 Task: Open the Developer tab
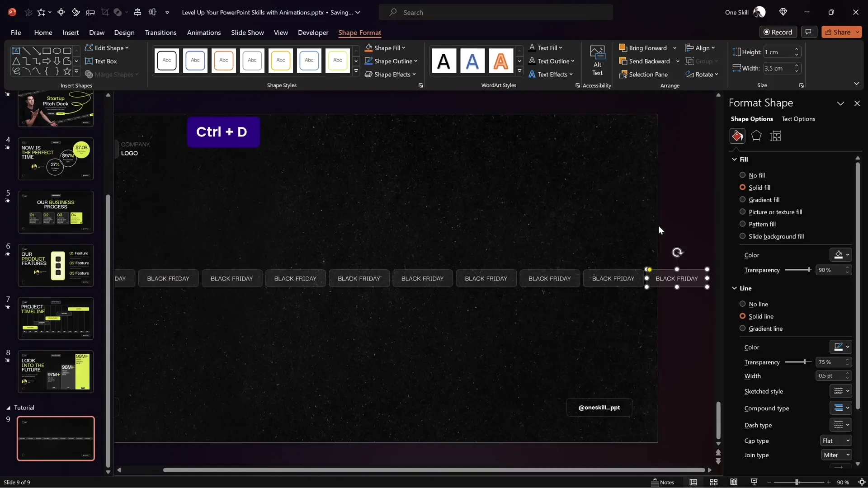[313, 33]
